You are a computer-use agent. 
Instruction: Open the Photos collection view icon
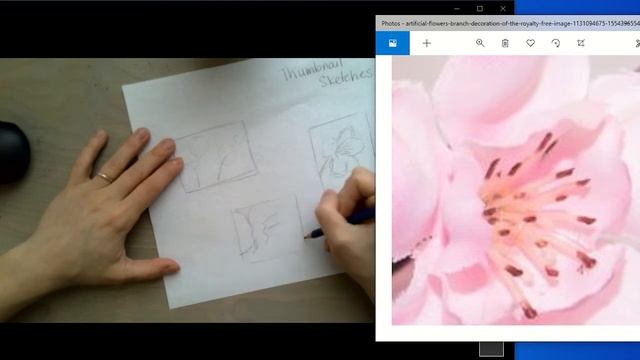point(393,43)
